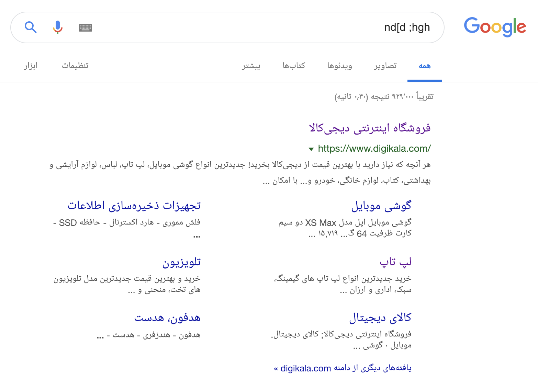Click the description 'خرید جدیدترین انواع لپ تاپ'
This screenshot has height=392, width=538.
click(343, 284)
